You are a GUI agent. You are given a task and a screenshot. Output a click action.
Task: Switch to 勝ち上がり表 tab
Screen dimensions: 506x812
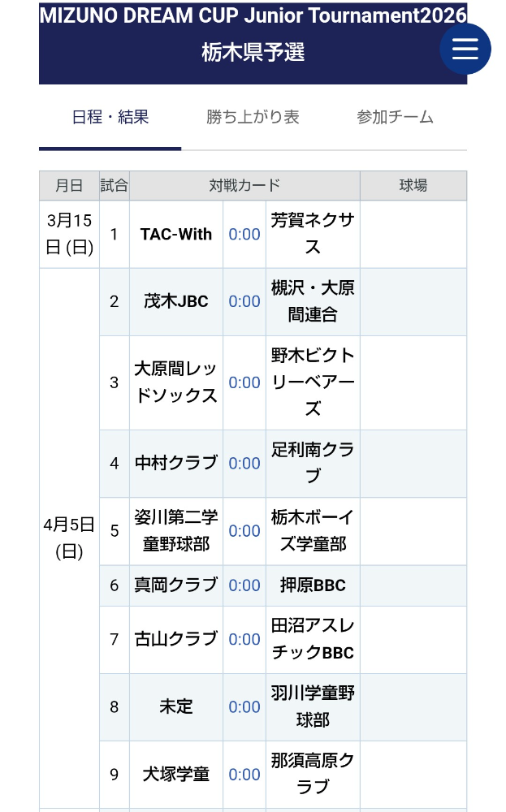pos(253,117)
